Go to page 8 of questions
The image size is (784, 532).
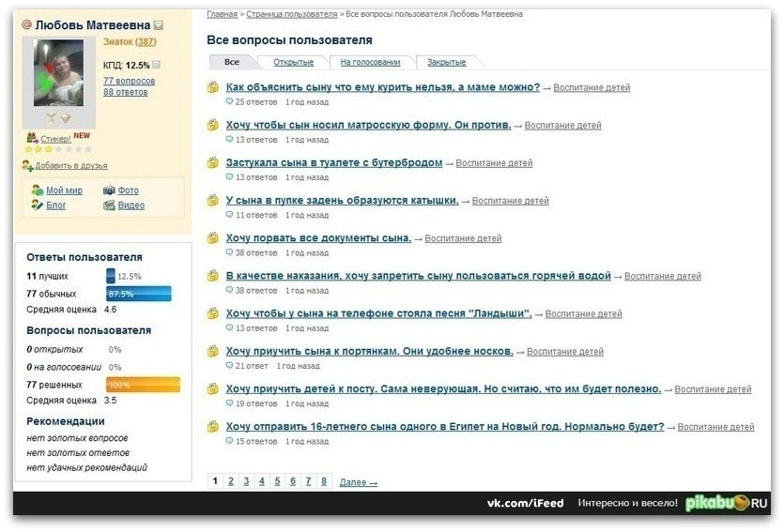pyautogui.click(x=324, y=481)
